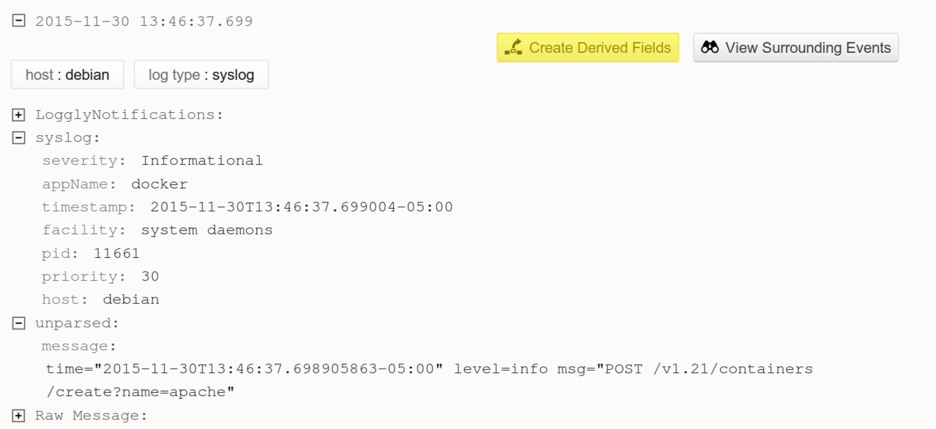Collapse the 2015-11-30 13:46:37.699 event entry

pyautogui.click(x=18, y=20)
